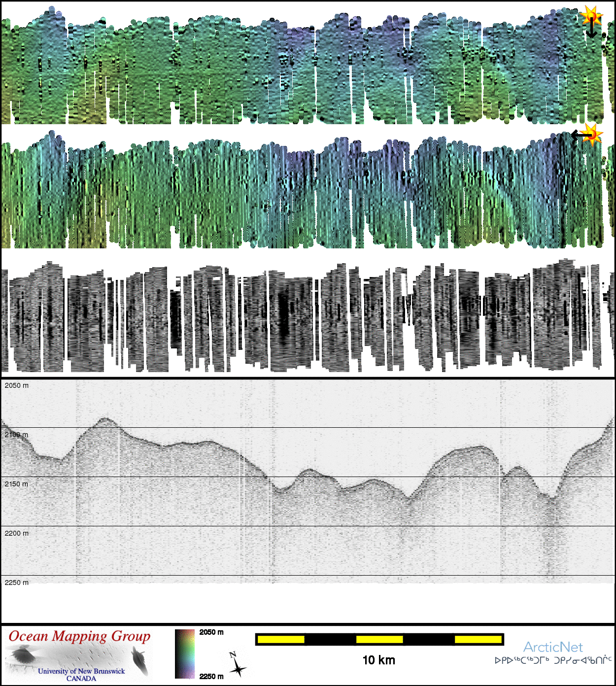The width and height of the screenshot is (616, 686).
Task: Click the depth color gradient legend bar
Action: [185, 654]
